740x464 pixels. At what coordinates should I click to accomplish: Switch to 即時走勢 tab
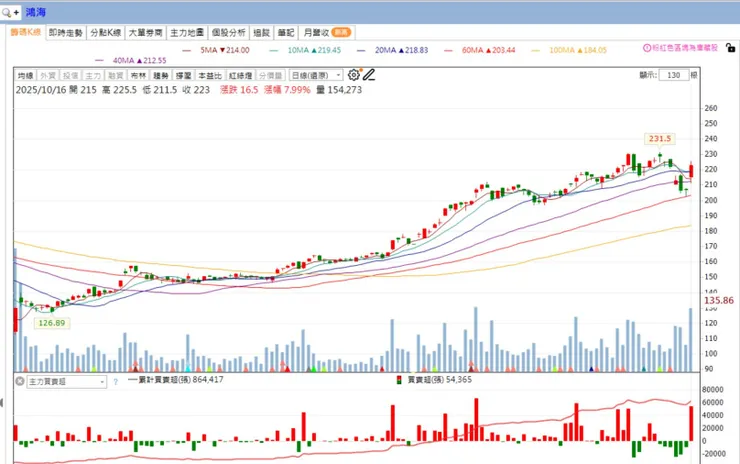66,33
